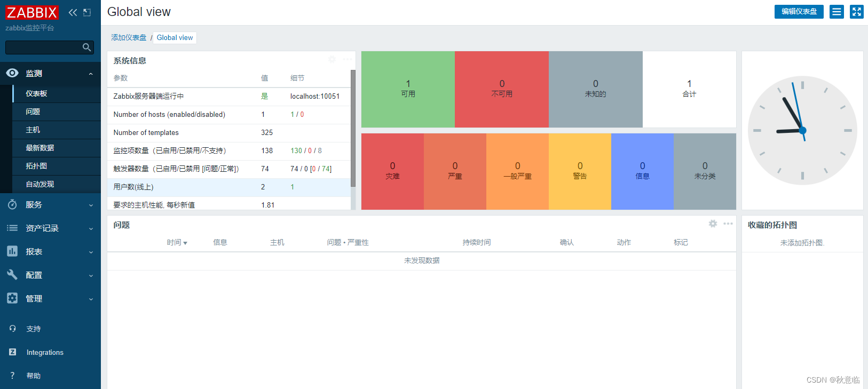Click the 合计 total tile
Screen dimensions: 868x389
pos(689,89)
